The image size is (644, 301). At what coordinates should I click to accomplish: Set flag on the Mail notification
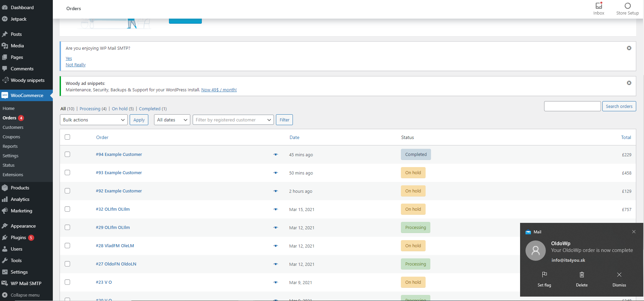pos(544,275)
